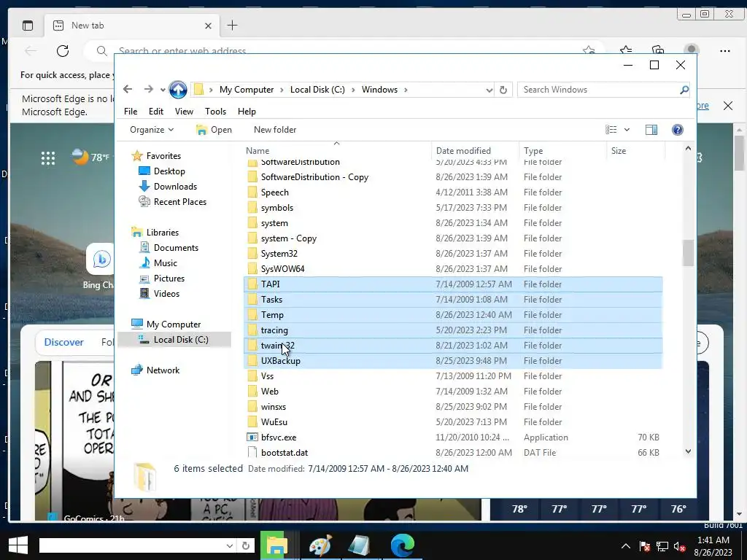Switch to Discover tab in Edge feed

pyautogui.click(x=64, y=342)
